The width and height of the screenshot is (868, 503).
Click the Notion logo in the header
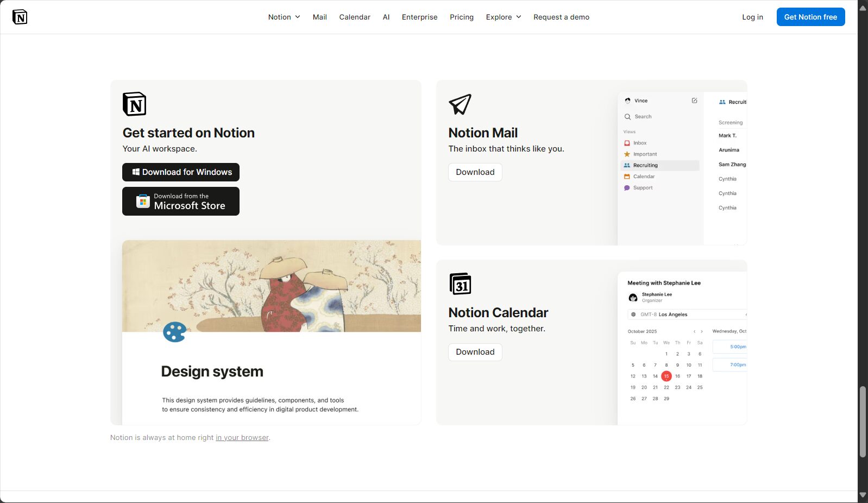(20, 17)
